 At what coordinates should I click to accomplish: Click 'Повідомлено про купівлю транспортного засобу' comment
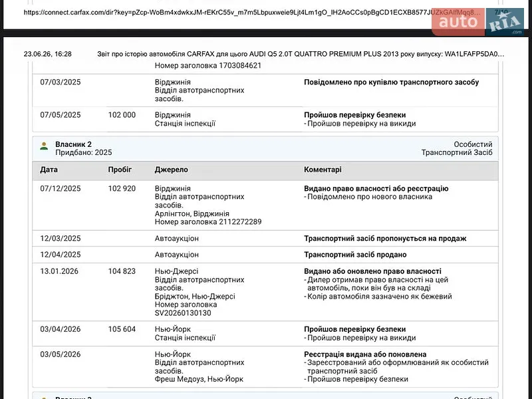coord(391,82)
